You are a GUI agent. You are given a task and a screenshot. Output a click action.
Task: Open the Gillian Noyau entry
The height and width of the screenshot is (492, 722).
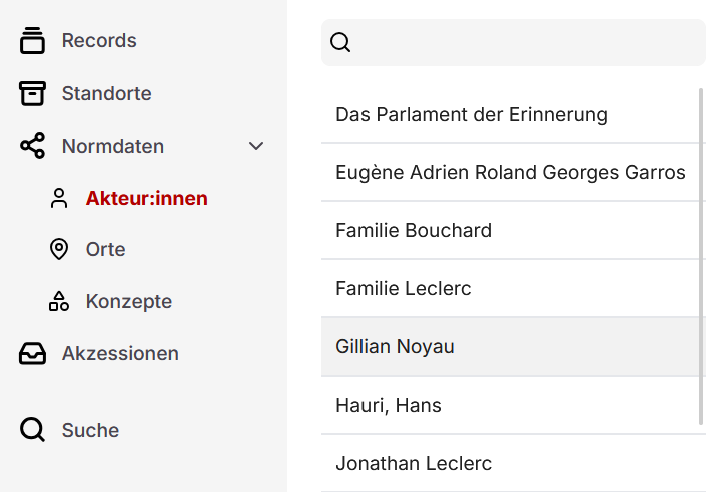tap(395, 347)
